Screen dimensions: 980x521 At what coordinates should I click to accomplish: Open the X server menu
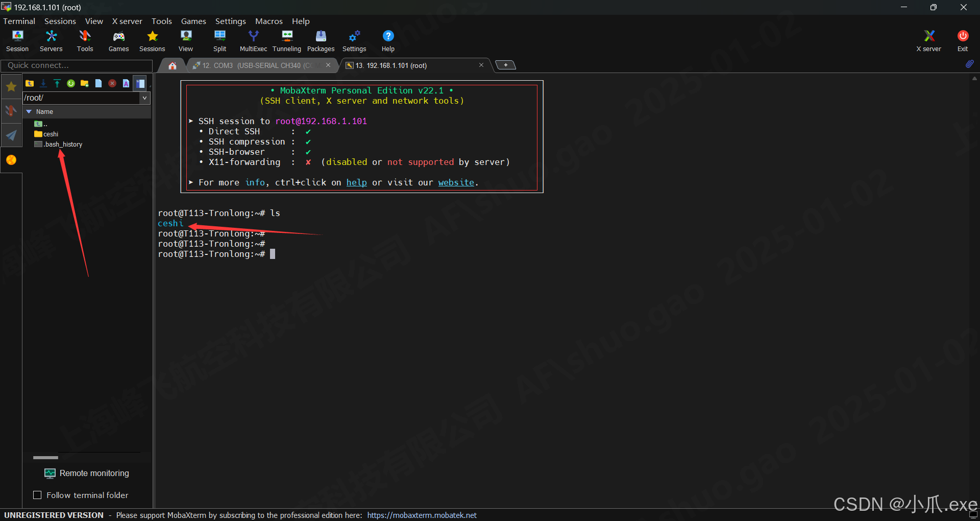(127, 21)
